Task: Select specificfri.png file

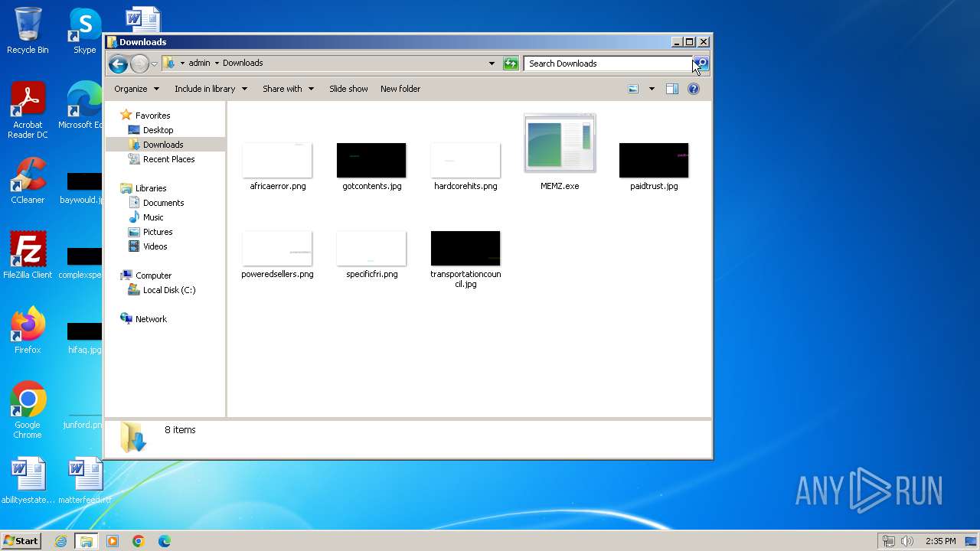Action: click(371, 248)
